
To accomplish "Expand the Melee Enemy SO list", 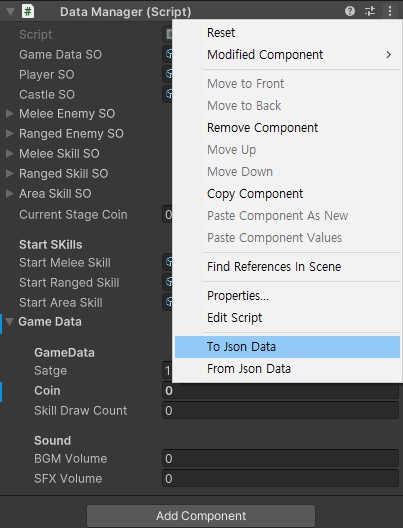I will (x=10, y=113).
